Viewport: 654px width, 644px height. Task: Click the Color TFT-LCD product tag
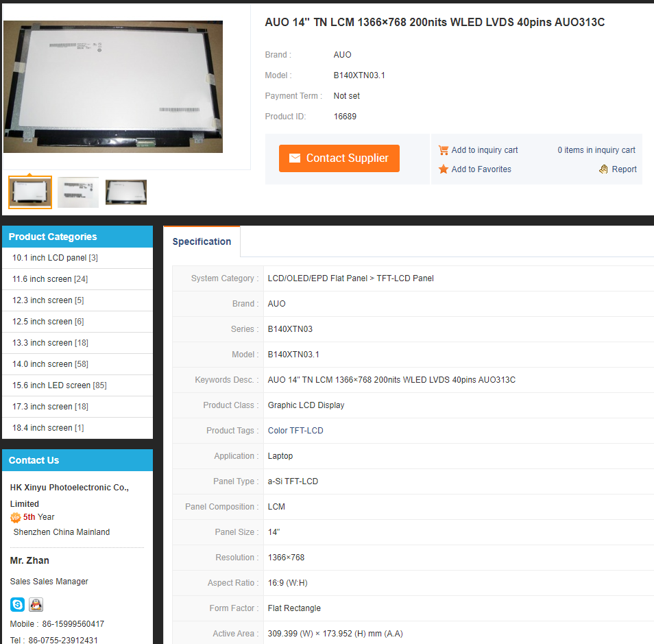pyautogui.click(x=295, y=431)
